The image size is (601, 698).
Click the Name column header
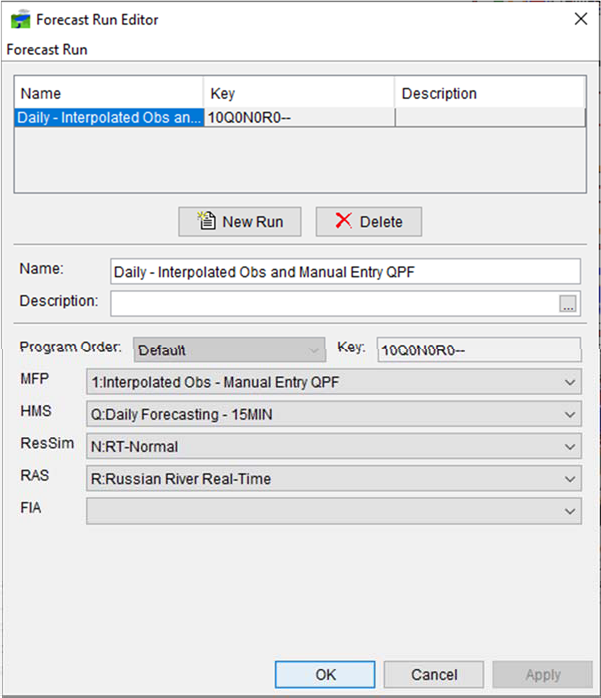(109, 93)
